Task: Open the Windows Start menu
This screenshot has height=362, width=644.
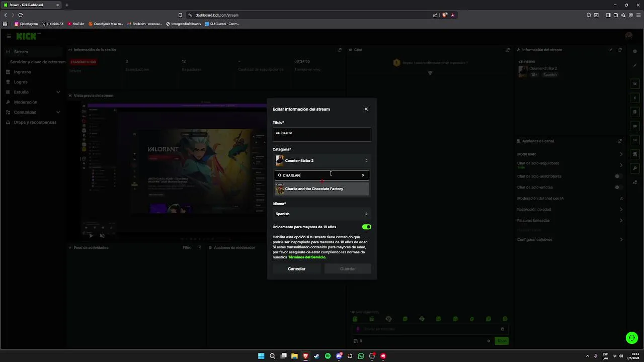Action: tap(261, 356)
